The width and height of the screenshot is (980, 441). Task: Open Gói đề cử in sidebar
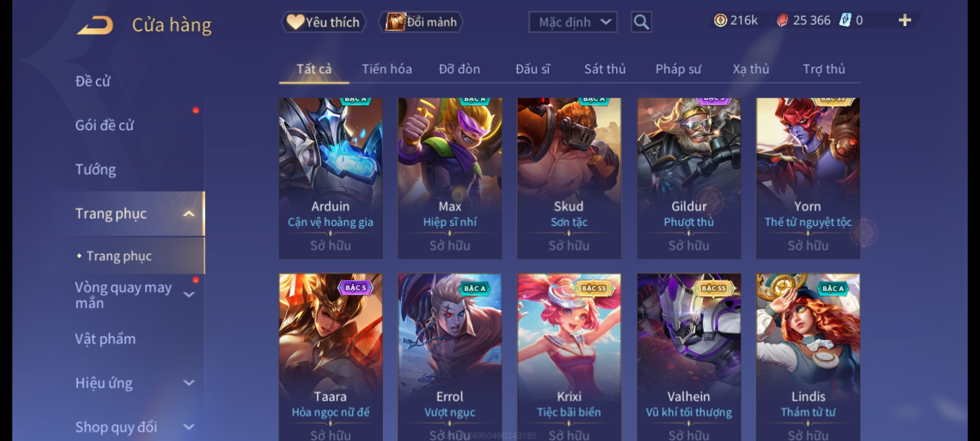(104, 125)
